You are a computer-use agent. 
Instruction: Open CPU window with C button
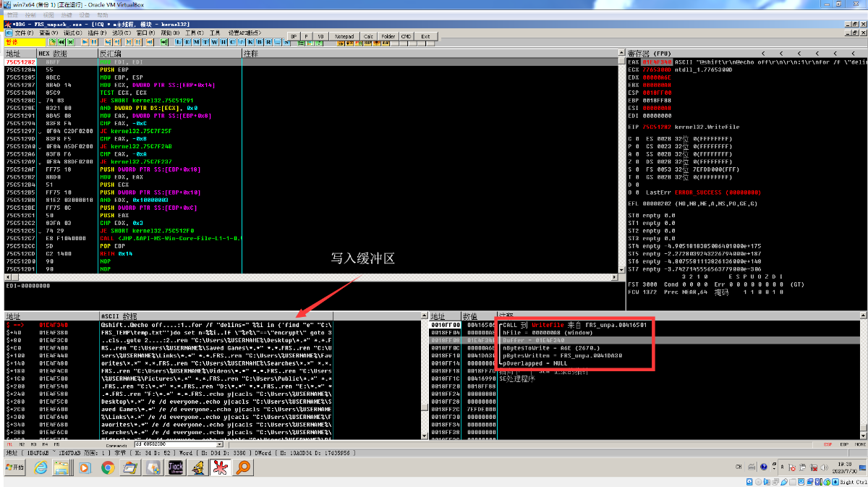(x=232, y=42)
